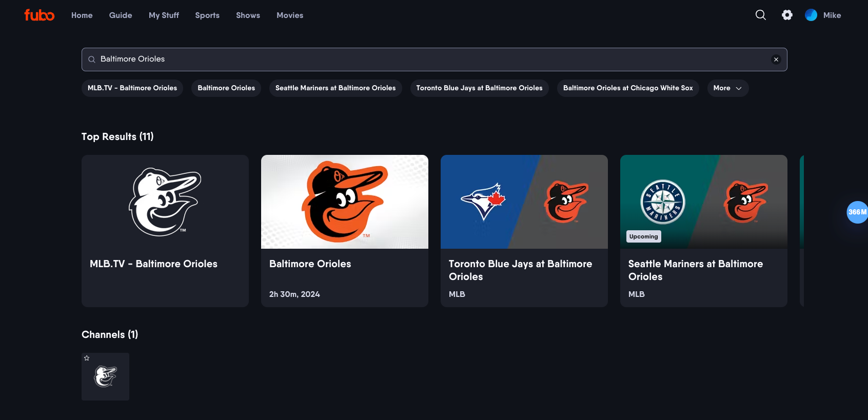Select MLB.TV - Baltimore Orioles suggestion chip

click(x=132, y=88)
